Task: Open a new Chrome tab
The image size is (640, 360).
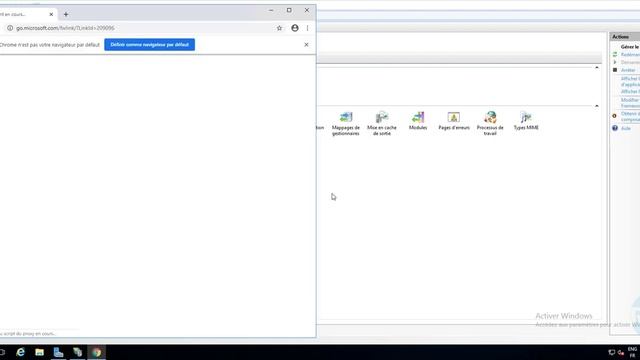Action: [66, 14]
